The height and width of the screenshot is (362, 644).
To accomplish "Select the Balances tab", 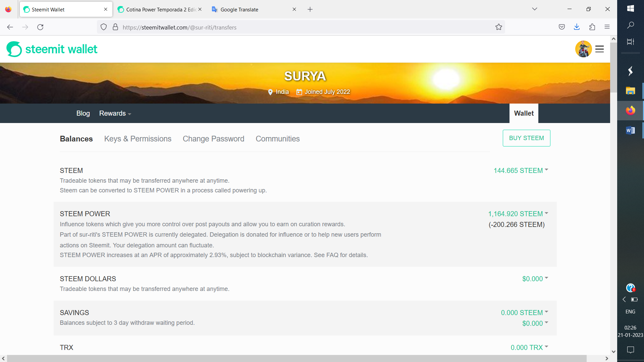I will coord(76,139).
